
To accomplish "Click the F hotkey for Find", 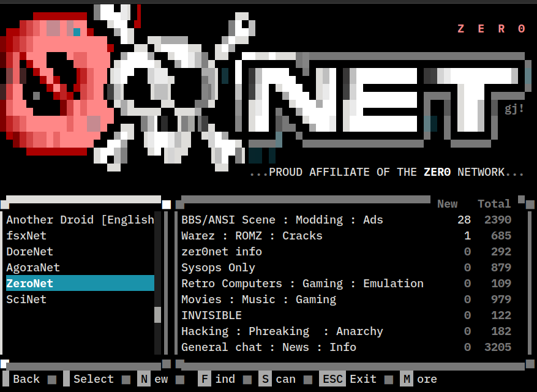I will [x=205, y=379].
